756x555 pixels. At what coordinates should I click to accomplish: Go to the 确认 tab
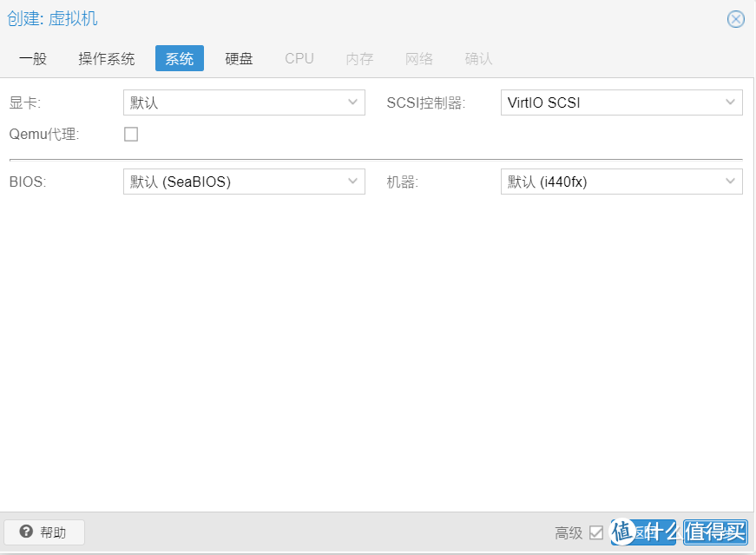click(x=478, y=59)
